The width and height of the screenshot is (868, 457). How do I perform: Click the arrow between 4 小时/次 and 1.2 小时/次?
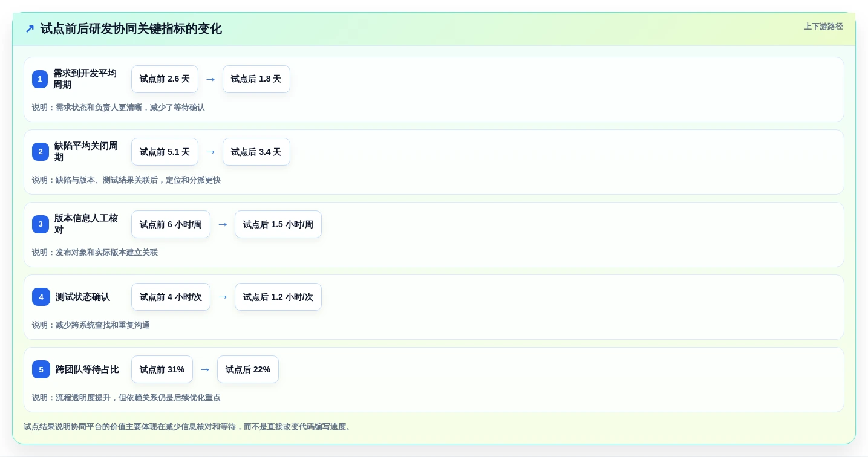[x=223, y=297]
